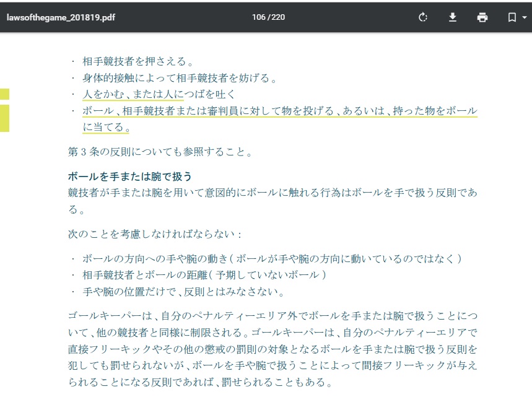
Task: Click line starting られることになる反則であれば
Action: [201, 382]
